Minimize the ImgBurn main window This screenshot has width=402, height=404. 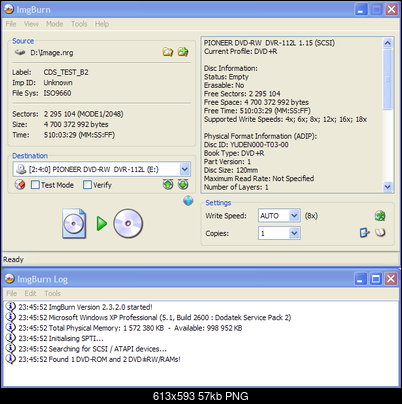pos(361,9)
